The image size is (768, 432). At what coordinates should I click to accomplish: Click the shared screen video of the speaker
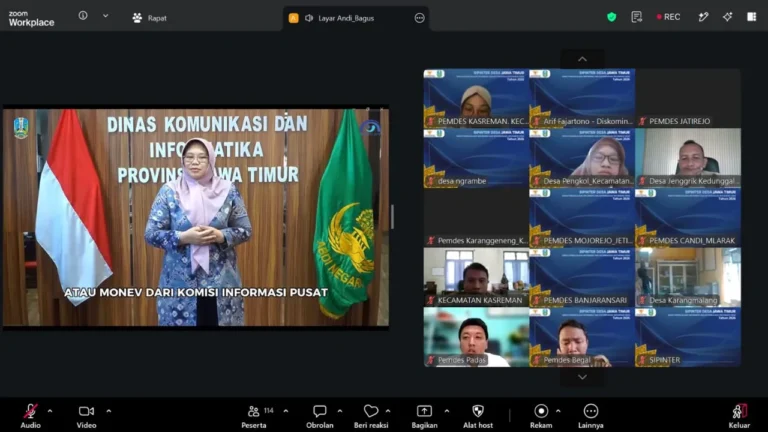coord(196,217)
